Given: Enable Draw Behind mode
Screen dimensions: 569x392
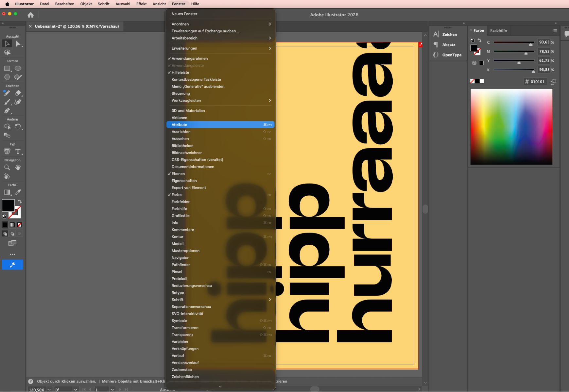Looking at the screenshot, I should coord(12,234).
